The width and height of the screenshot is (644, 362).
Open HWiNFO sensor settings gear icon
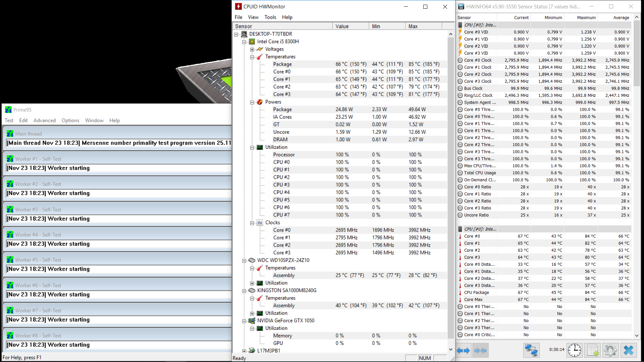[610, 351]
